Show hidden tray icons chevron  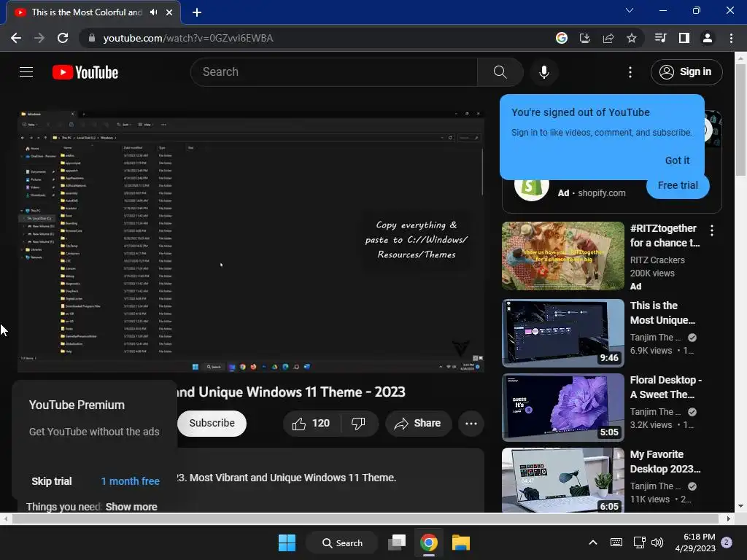(593, 542)
